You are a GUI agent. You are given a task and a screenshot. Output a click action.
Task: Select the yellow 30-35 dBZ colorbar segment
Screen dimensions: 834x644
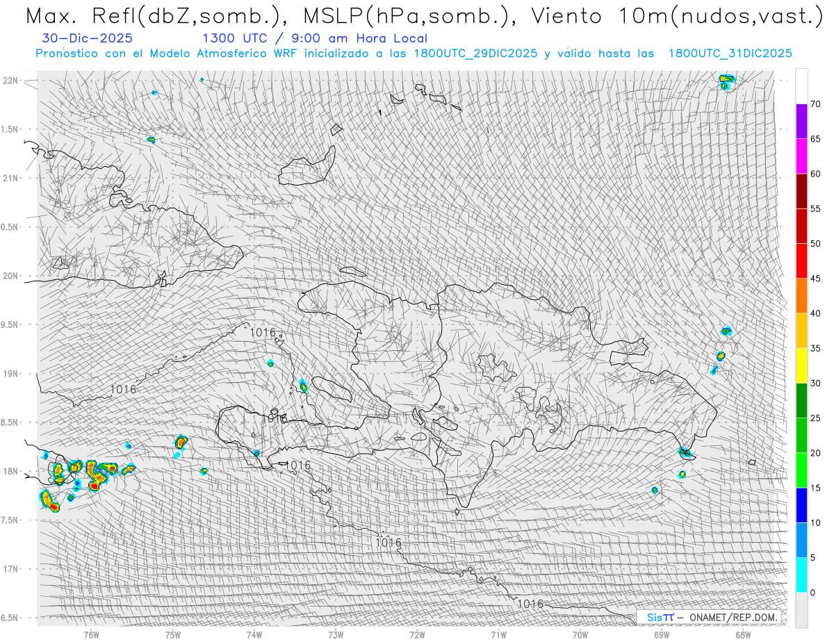pyautogui.click(x=801, y=365)
